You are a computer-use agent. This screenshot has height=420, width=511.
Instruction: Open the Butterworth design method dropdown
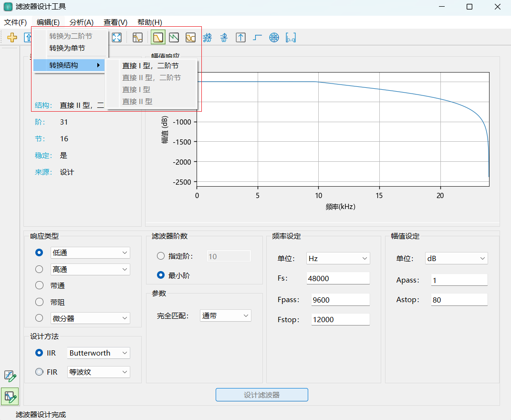98,353
